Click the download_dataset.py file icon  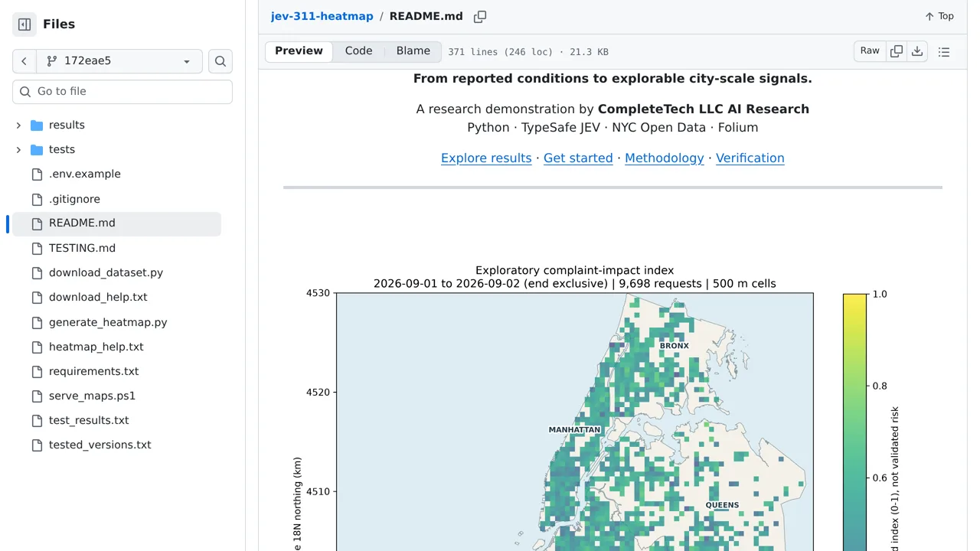point(37,272)
